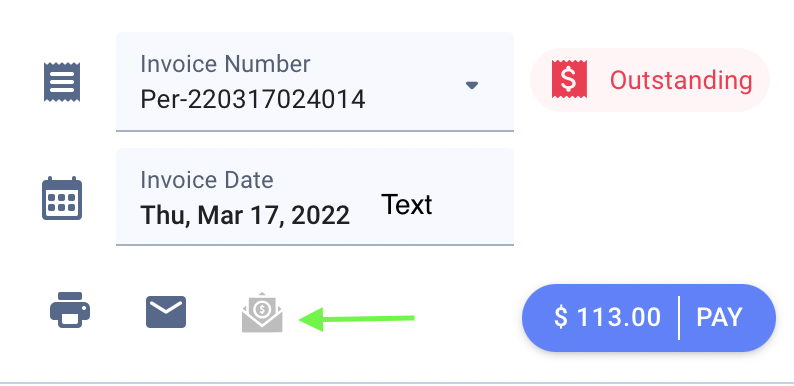Image resolution: width=794 pixels, height=386 pixels.
Task: Click the black "Text" label
Action: (x=407, y=205)
